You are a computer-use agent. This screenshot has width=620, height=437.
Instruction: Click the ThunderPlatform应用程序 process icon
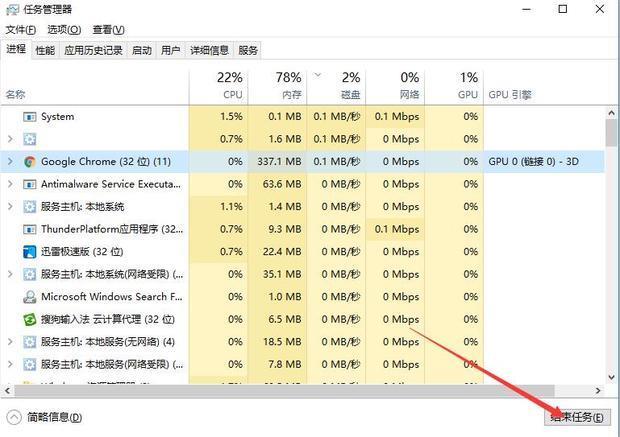click(x=30, y=229)
